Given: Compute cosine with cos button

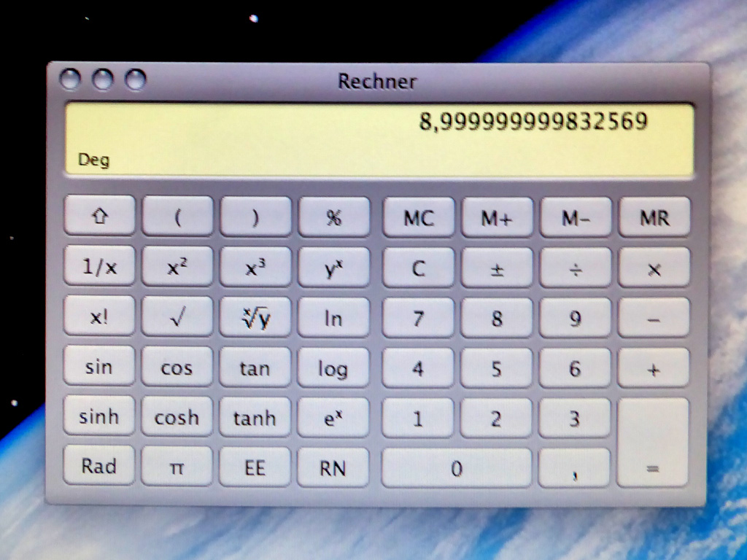Looking at the screenshot, I should click(x=177, y=367).
